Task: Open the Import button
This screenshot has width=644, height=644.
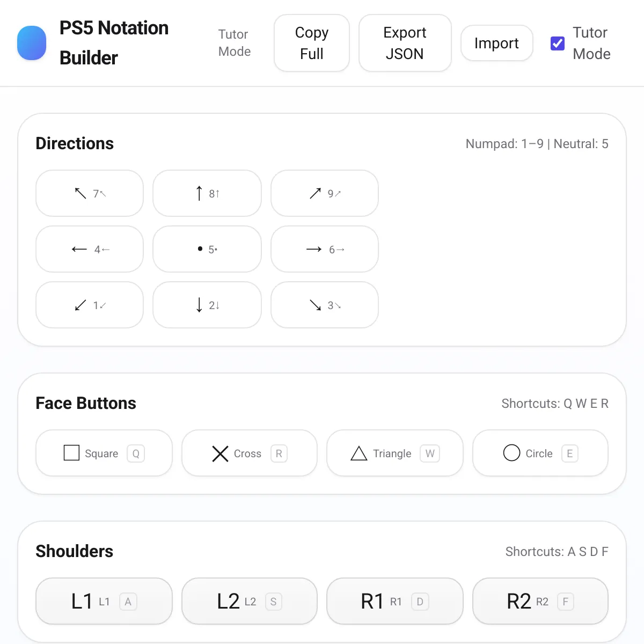Action: tap(497, 43)
